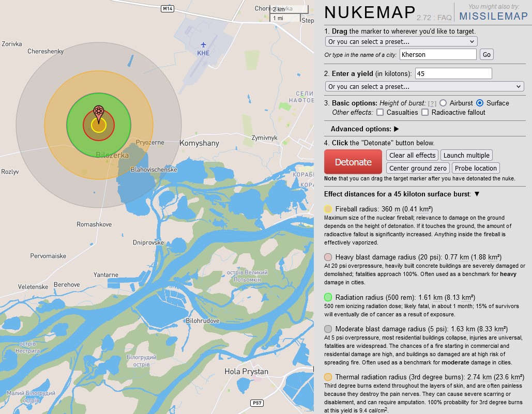Click the version number 2.72
This screenshot has width=532, height=414.
tap(424, 18)
